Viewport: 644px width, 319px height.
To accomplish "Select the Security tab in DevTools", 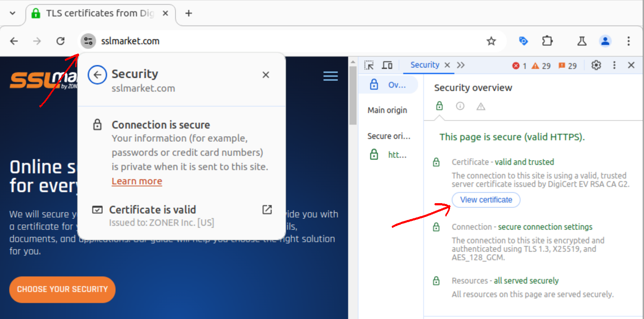I will [x=425, y=65].
